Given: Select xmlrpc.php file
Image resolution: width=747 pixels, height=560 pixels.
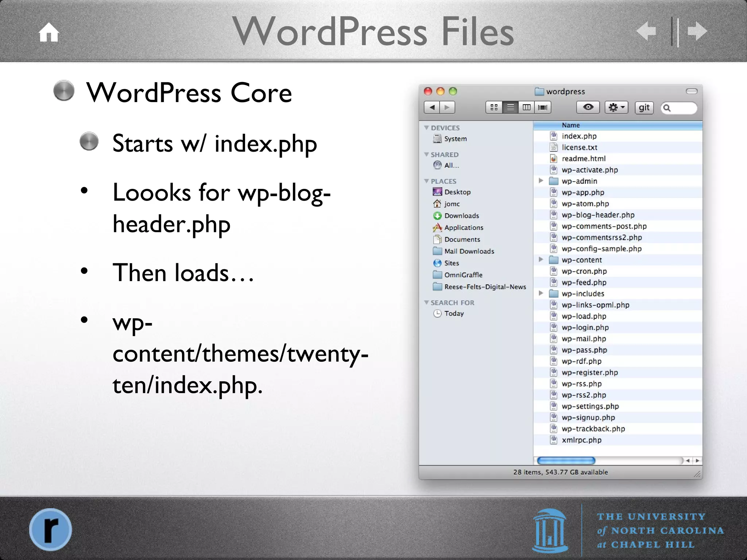Looking at the screenshot, I should (618, 440).
